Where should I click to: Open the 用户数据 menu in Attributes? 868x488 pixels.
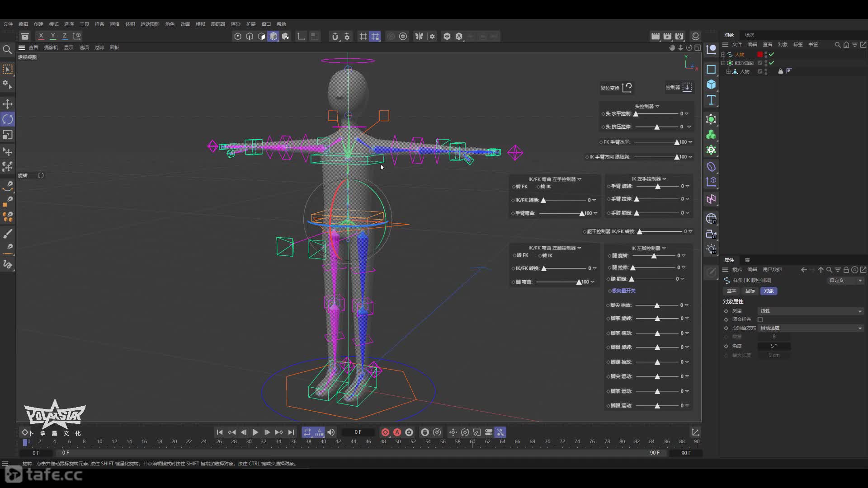(x=772, y=270)
